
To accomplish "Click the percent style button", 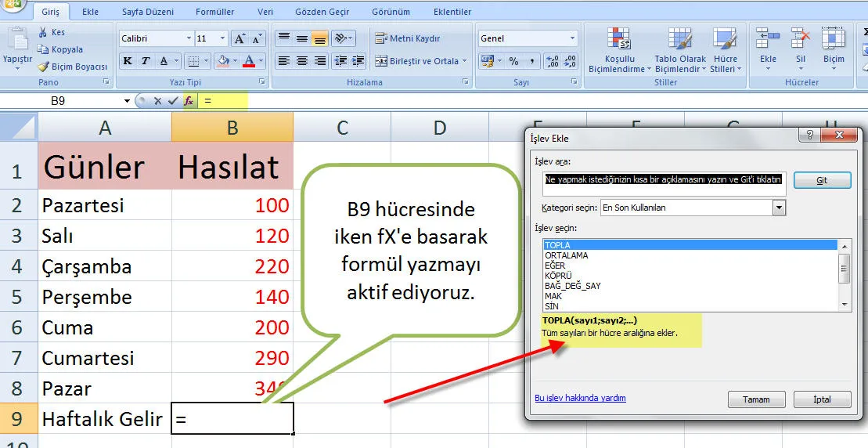I will click(513, 61).
